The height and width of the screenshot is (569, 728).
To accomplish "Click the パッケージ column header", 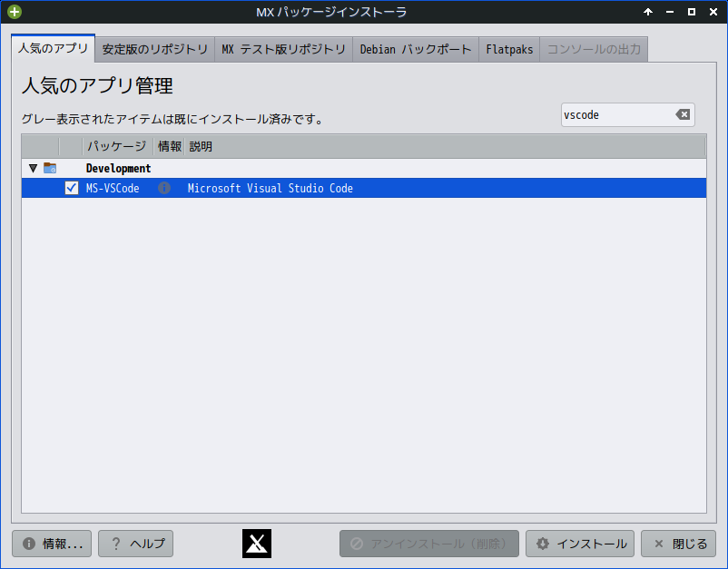I will [117, 147].
